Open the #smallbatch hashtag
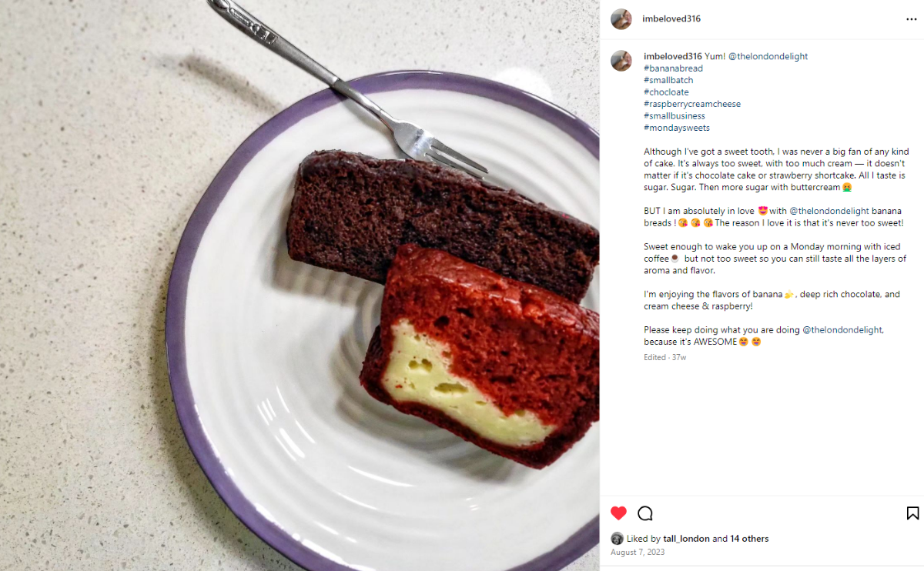924x571 pixels. [668, 80]
